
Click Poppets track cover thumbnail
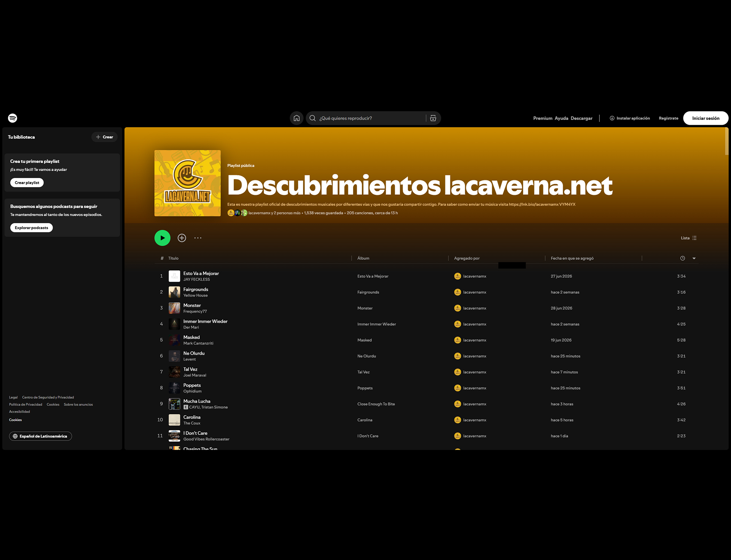[174, 388]
